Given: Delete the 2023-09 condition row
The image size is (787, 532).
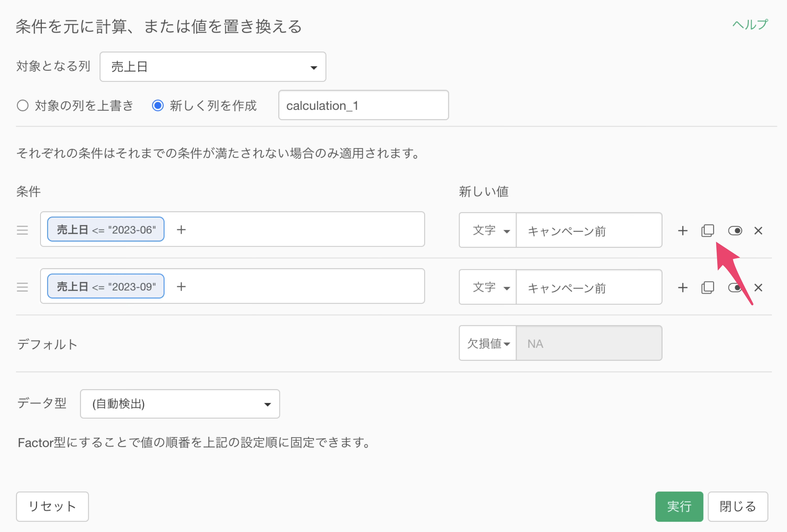Looking at the screenshot, I should pos(758,287).
